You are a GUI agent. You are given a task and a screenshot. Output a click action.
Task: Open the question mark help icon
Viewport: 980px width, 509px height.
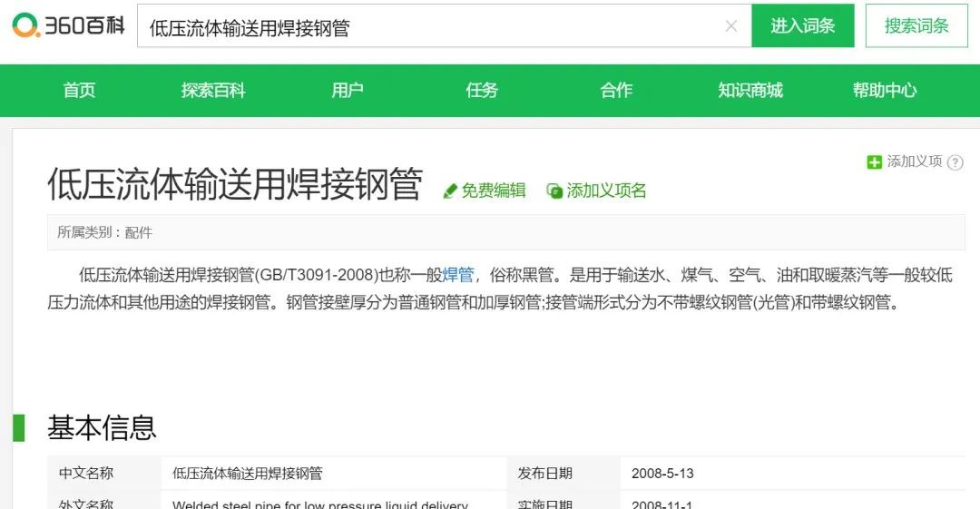pos(955,162)
